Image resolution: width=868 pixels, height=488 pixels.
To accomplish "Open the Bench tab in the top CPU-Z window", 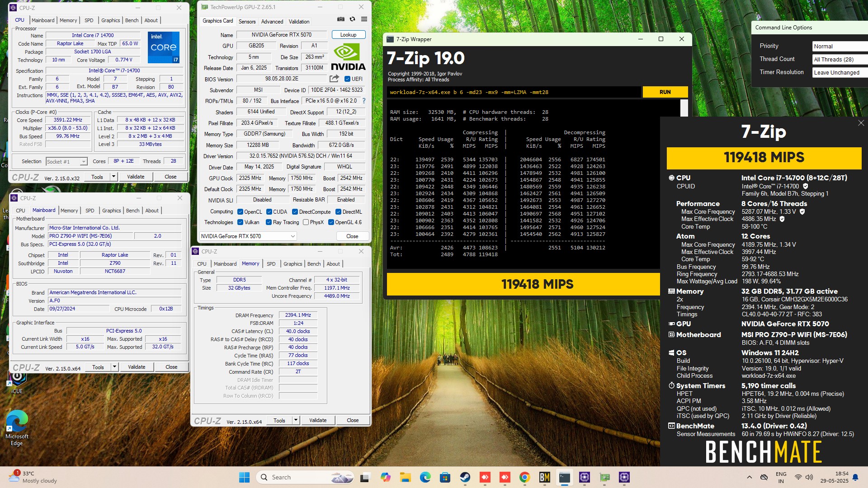I will [x=132, y=20].
